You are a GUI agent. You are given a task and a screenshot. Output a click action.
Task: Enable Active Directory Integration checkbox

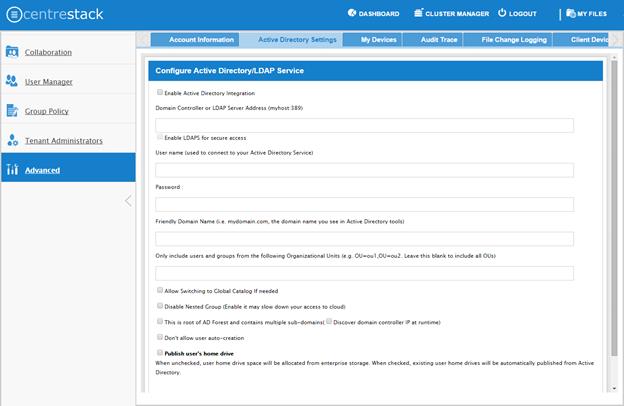(x=160, y=93)
